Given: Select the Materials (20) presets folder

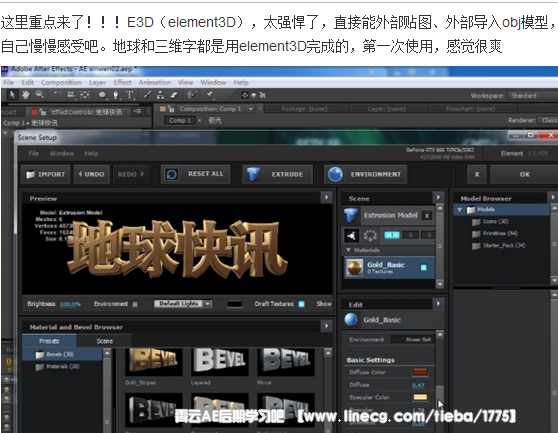Looking at the screenshot, I should click(x=57, y=366).
